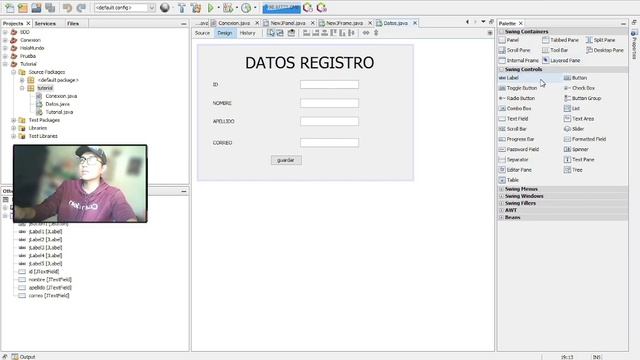The image size is (640, 360).
Task: Click the Preview Design icon
Action: click(x=291, y=33)
